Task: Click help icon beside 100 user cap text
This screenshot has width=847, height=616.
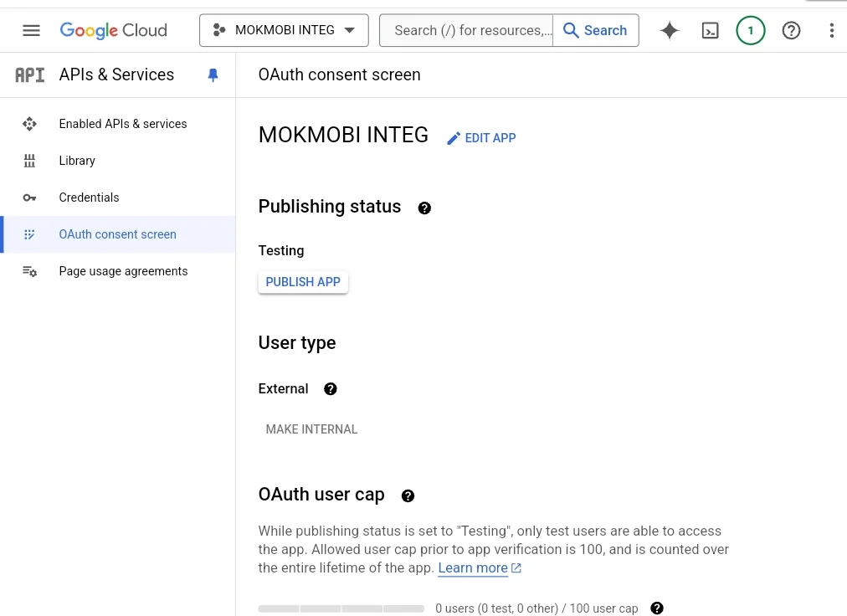Action: [656, 608]
